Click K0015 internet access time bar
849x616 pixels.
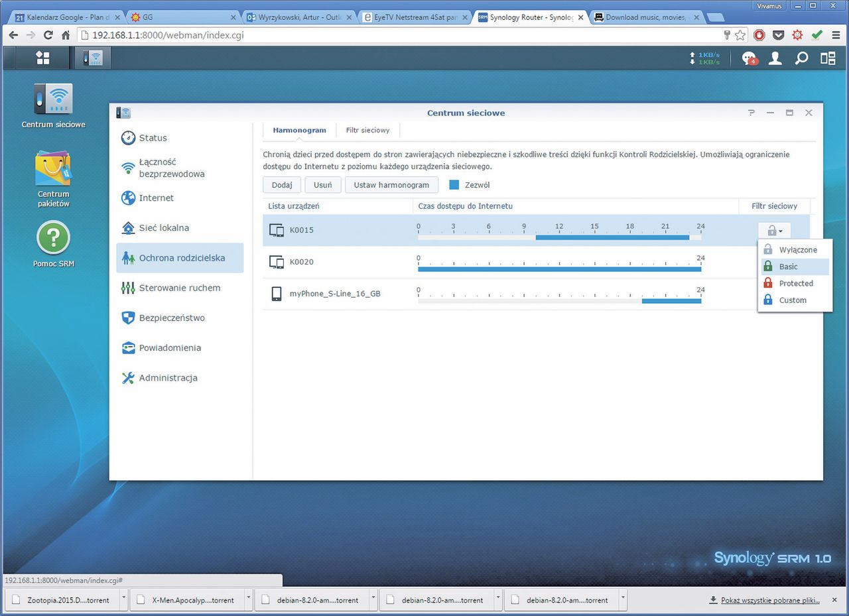point(559,237)
